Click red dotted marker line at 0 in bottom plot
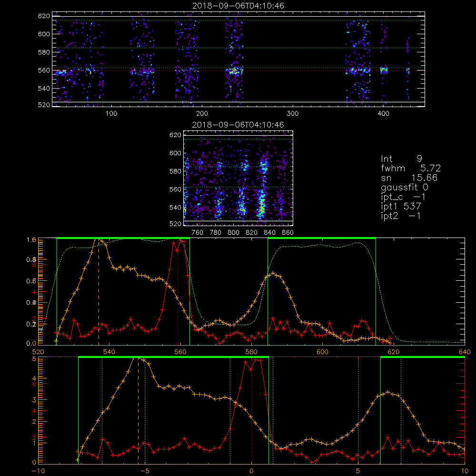 point(251,410)
